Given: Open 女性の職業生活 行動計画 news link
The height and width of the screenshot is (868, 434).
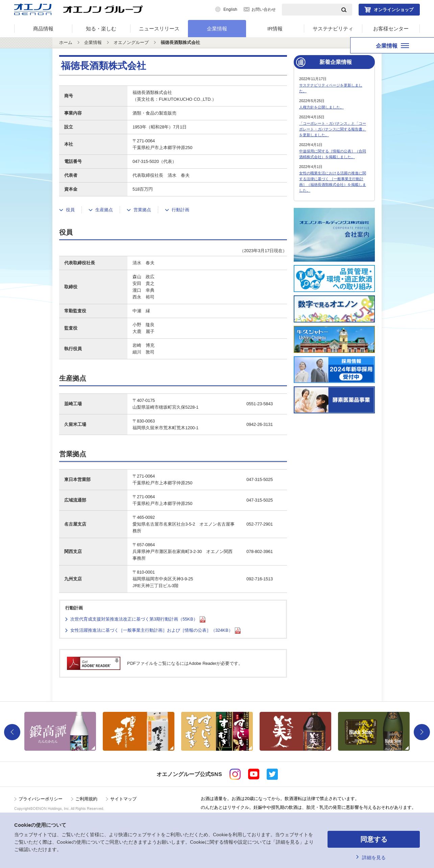Looking at the screenshot, I should point(333,182).
